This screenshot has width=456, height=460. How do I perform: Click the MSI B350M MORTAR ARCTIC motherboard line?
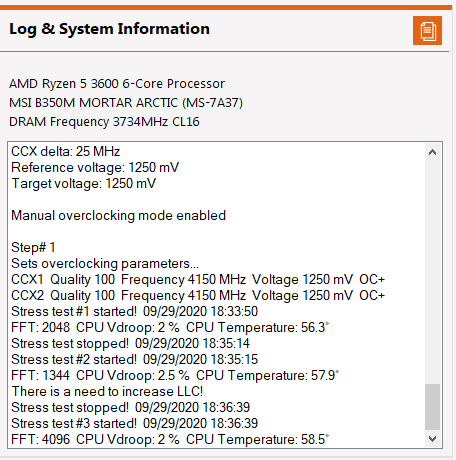coord(126,103)
